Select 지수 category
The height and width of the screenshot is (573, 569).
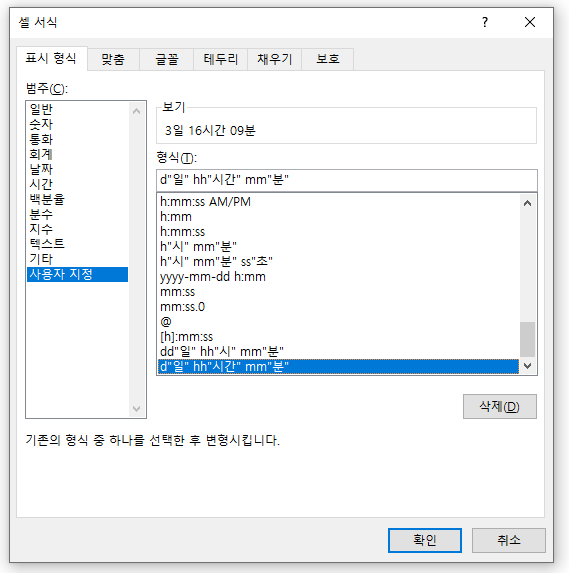pyautogui.click(x=77, y=229)
